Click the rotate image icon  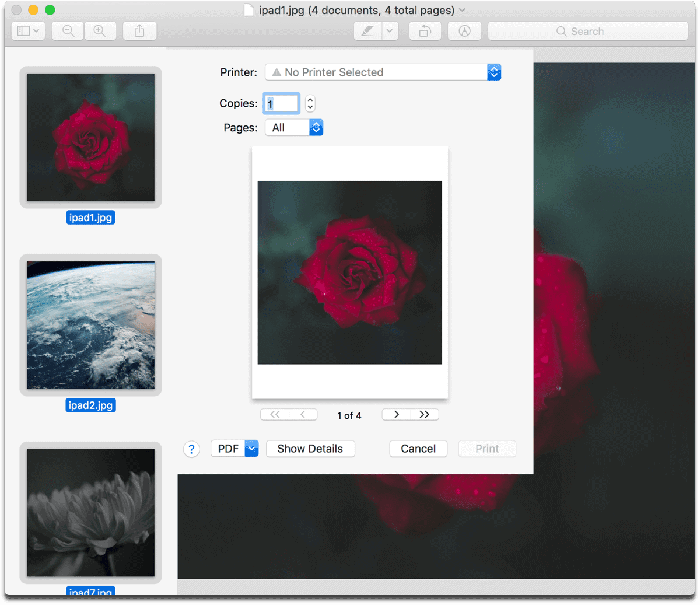(x=425, y=31)
